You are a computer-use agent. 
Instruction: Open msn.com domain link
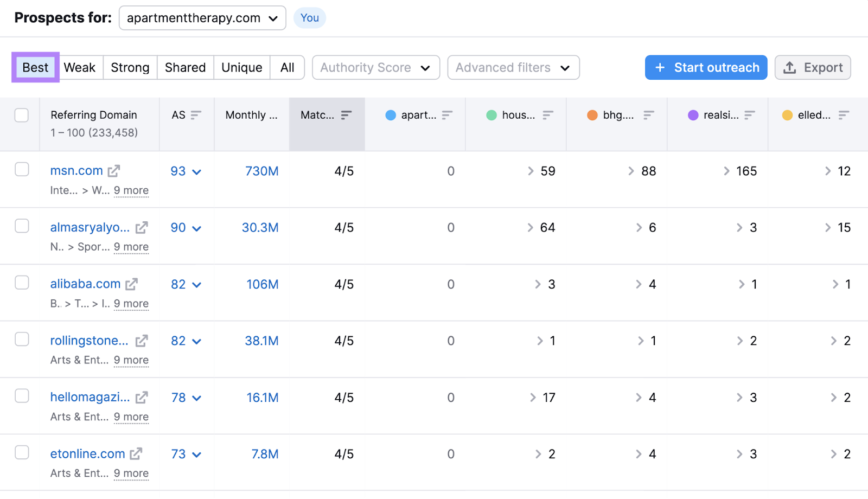tap(76, 171)
